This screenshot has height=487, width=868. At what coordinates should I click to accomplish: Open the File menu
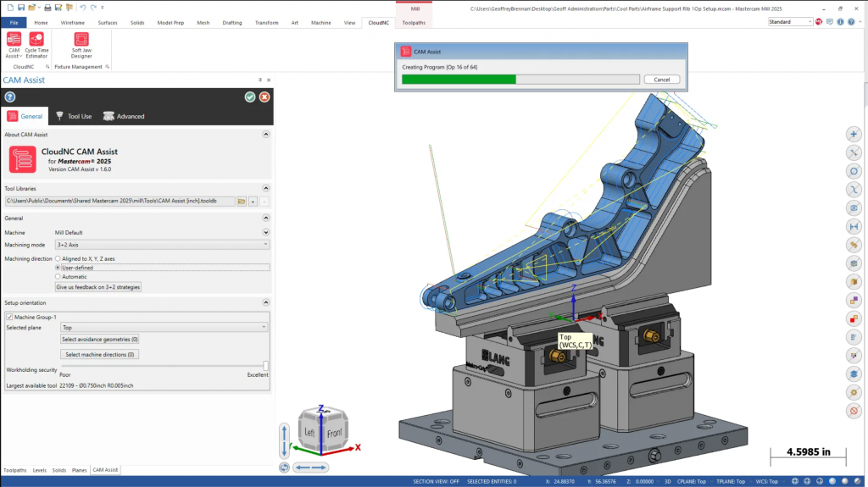tap(14, 23)
